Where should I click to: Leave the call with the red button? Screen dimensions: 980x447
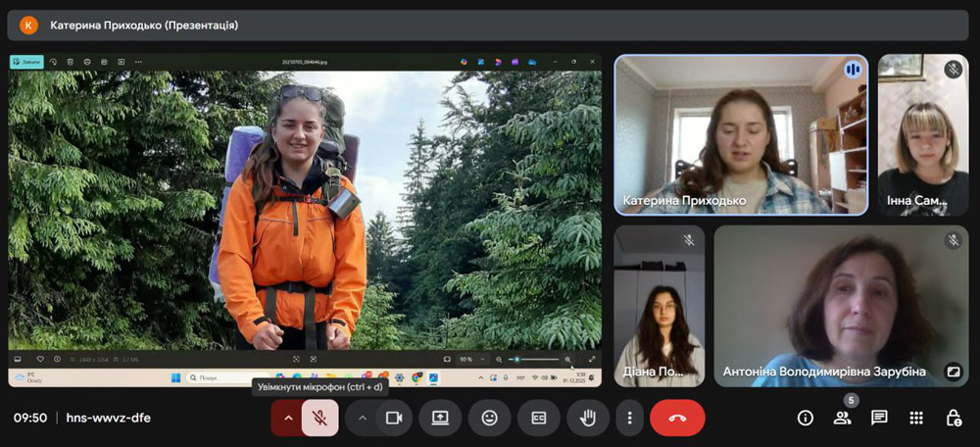click(x=677, y=418)
